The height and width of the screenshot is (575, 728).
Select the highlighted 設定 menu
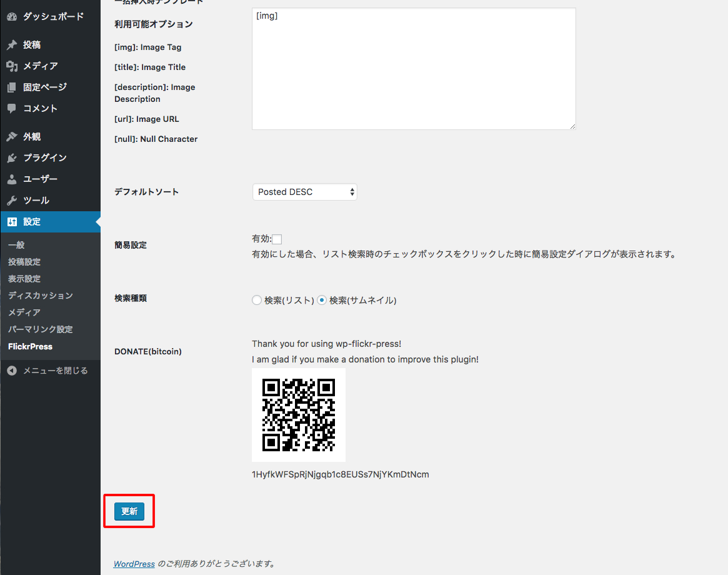[x=50, y=222]
